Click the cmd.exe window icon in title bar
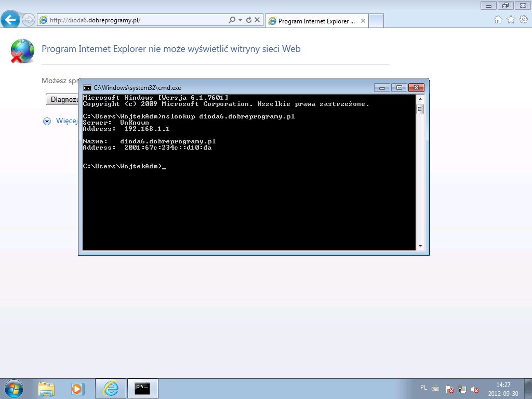 point(87,87)
